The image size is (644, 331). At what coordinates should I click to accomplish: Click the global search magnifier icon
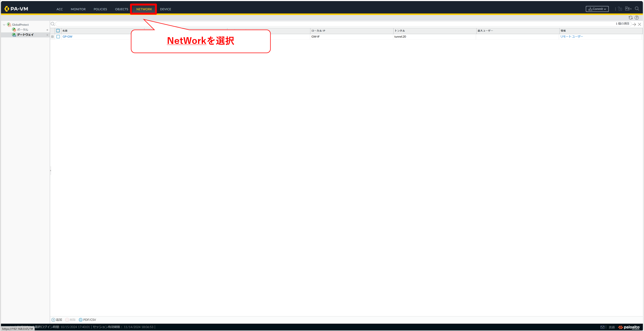637,9
